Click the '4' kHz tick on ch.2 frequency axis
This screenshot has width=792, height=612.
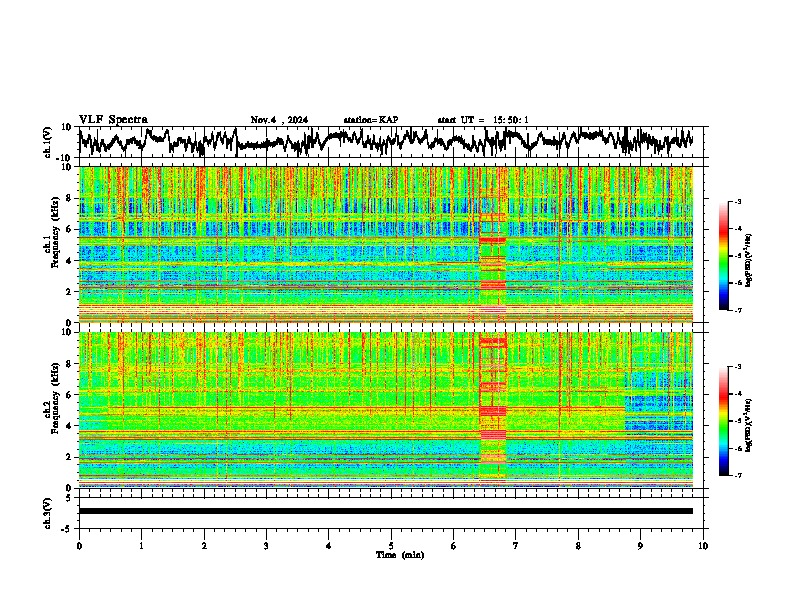(x=70, y=426)
